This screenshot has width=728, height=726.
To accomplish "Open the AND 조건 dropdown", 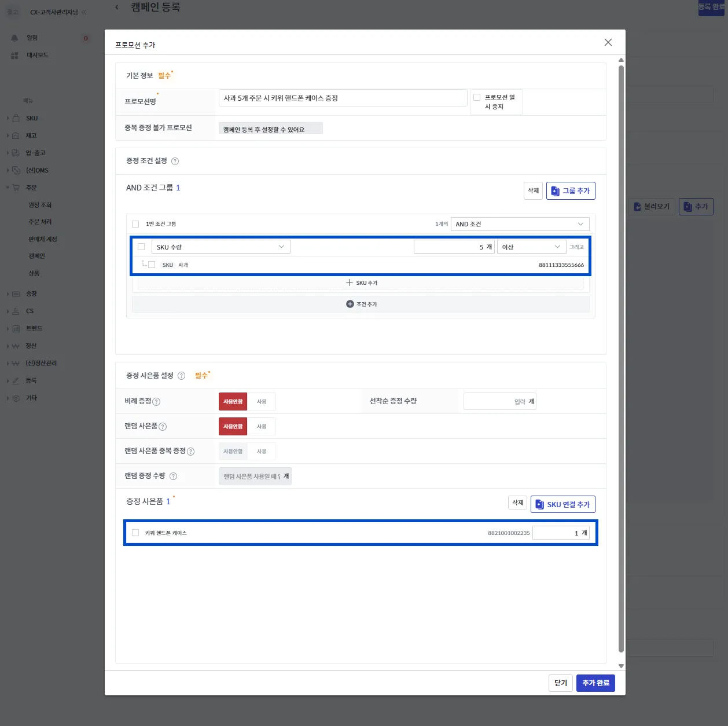I will click(x=520, y=224).
